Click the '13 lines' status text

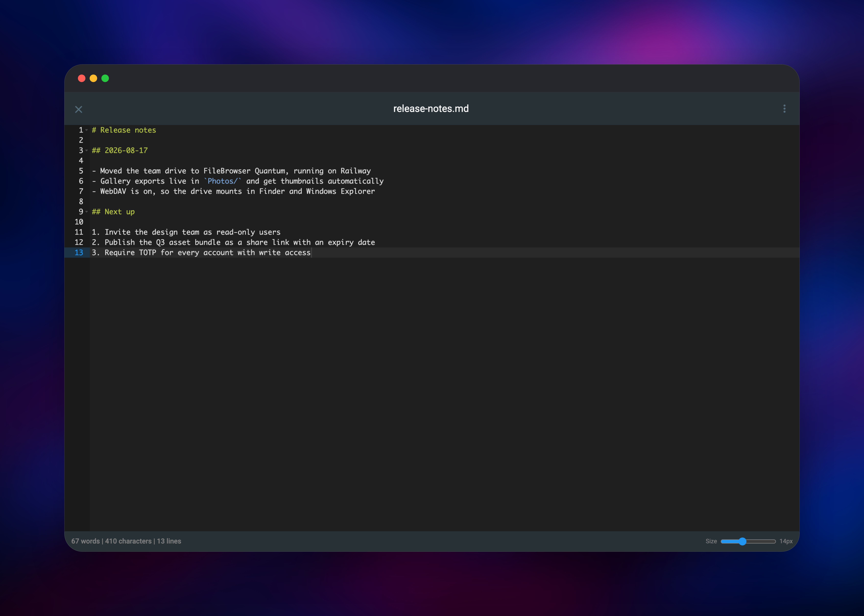[x=169, y=541]
